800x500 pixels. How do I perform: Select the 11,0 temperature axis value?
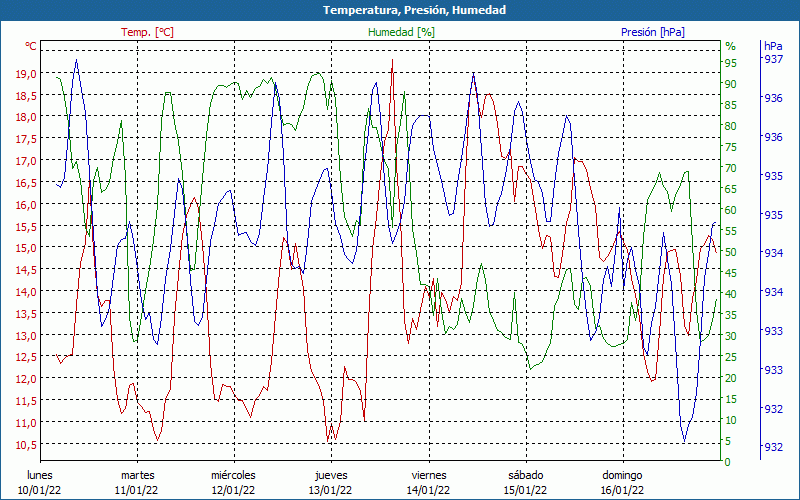(26, 422)
